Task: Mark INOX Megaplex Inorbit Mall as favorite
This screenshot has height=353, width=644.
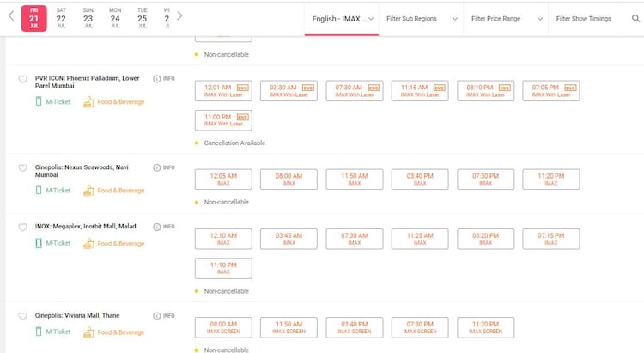Action: (23, 227)
